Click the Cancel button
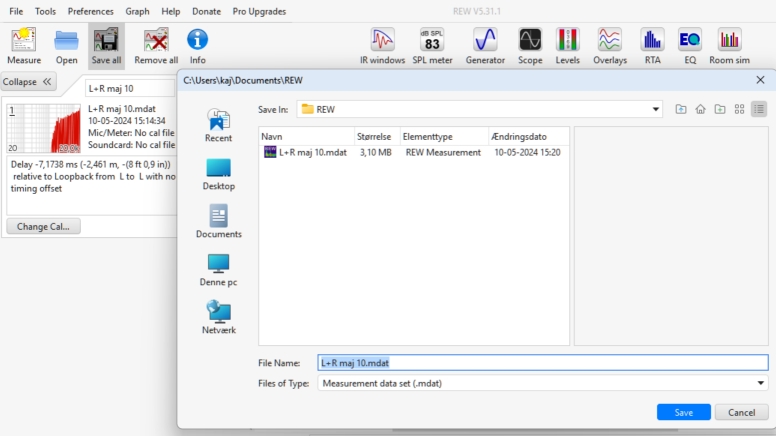Viewport: 776px width, 436px height. (x=741, y=412)
